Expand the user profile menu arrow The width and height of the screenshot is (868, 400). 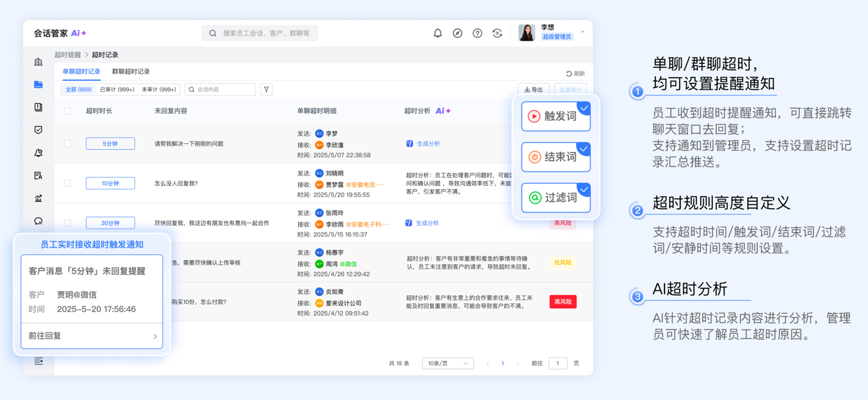coord(583,32)
